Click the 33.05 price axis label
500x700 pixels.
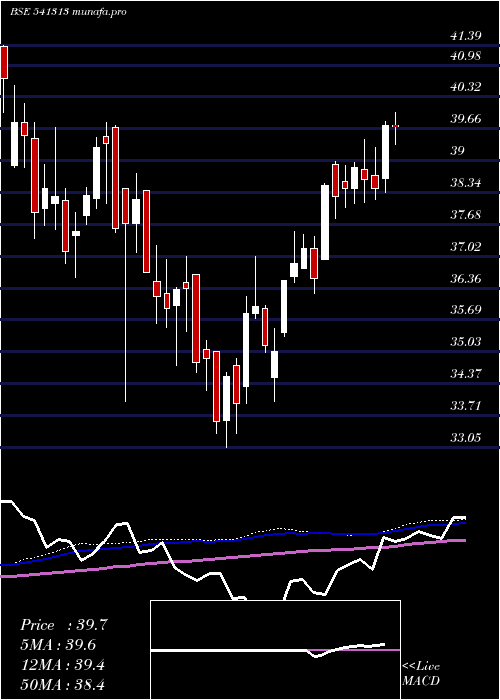click(466, 438)
